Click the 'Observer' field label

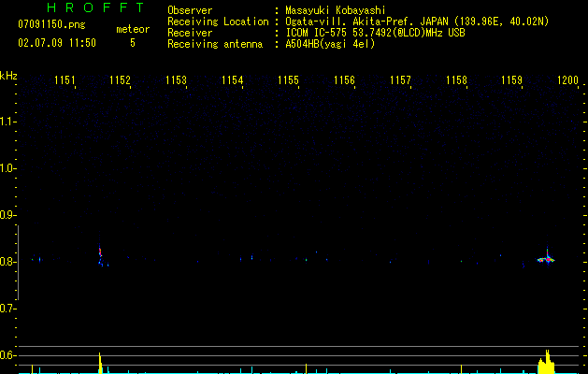coord(190,10)
